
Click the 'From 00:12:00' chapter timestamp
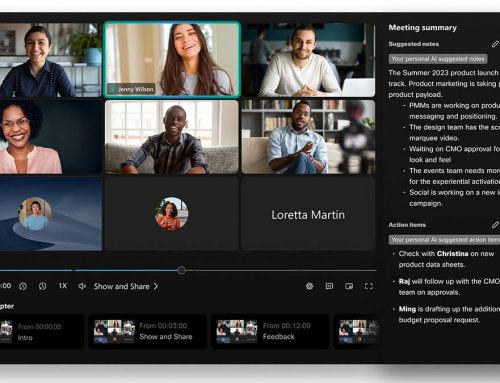tap(287, 326)
